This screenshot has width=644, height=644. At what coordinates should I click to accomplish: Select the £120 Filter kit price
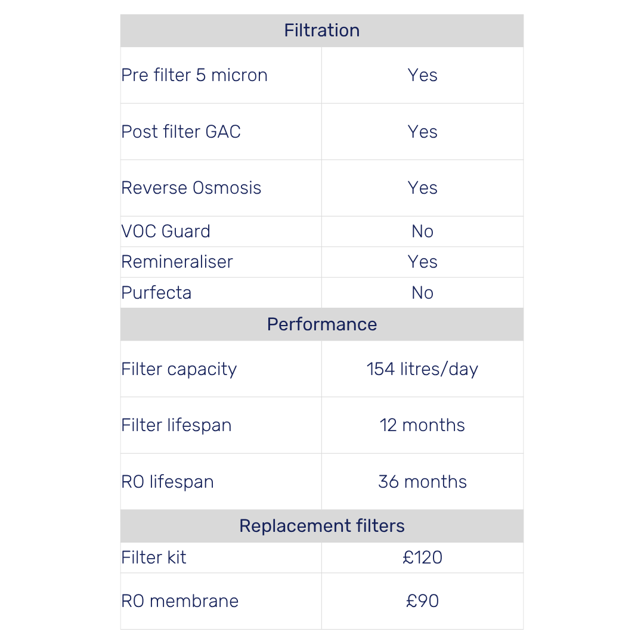(422, 558)
